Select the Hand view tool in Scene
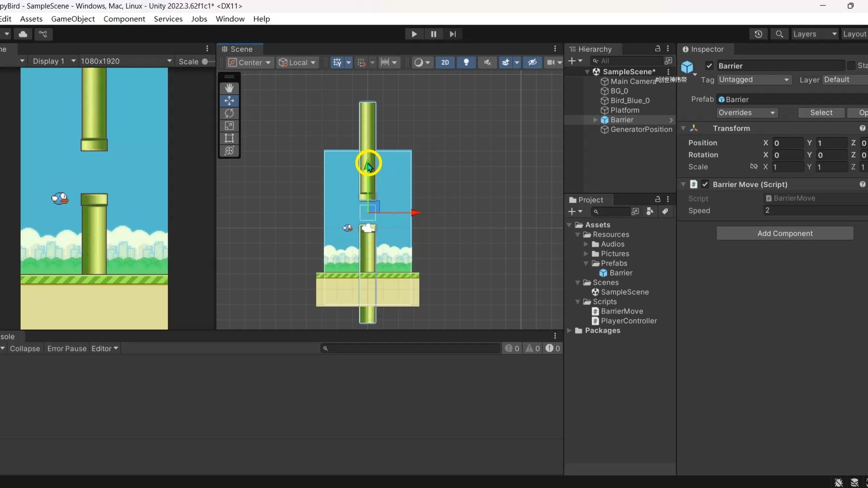 229,88
